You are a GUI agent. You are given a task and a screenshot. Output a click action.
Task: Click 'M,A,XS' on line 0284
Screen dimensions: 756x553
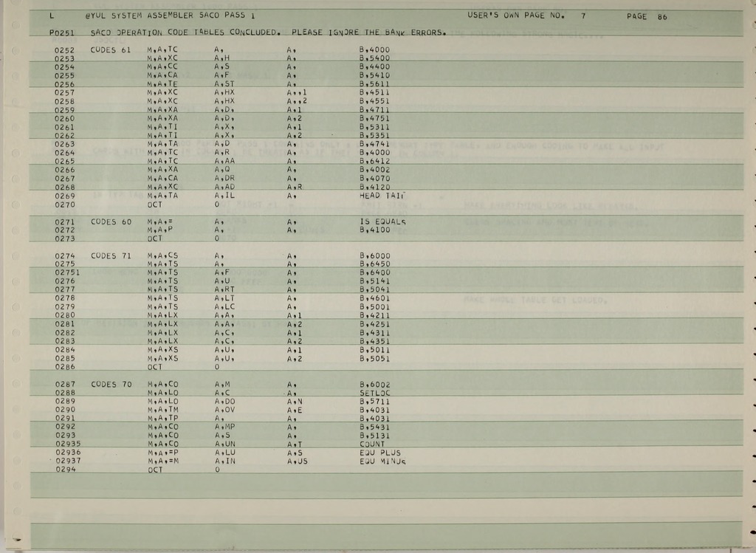click(x=162, y=350)
